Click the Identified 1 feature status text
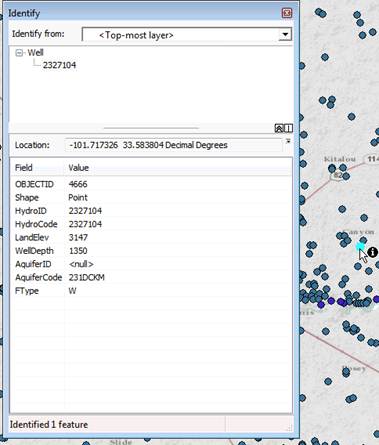 click(x=49, y=425)
